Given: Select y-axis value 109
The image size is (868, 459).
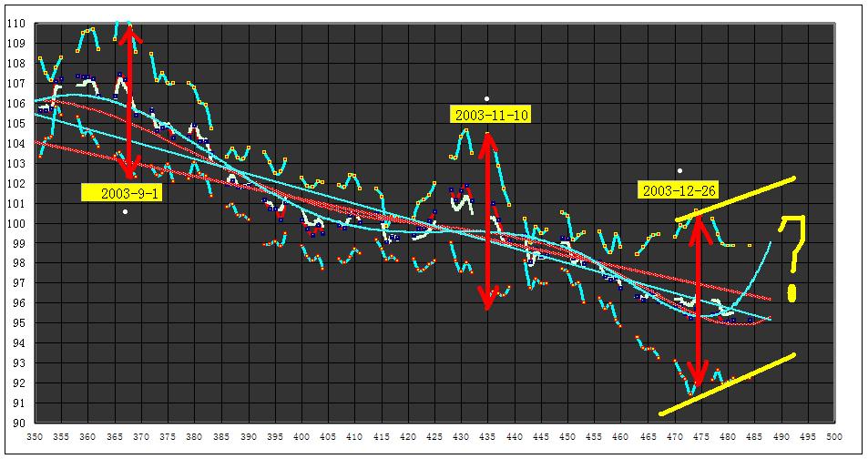Looking at the screenshot, I should point(16,43).
